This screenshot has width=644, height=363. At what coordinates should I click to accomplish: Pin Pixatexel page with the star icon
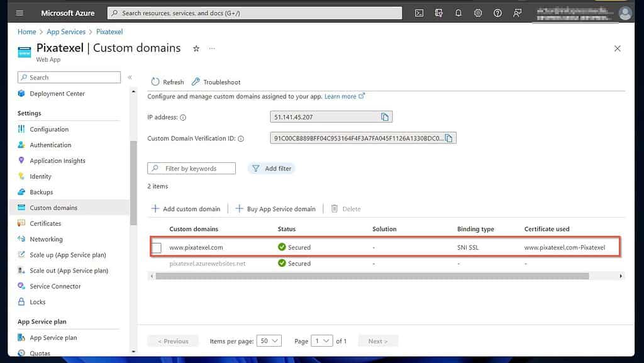point(196,48)
